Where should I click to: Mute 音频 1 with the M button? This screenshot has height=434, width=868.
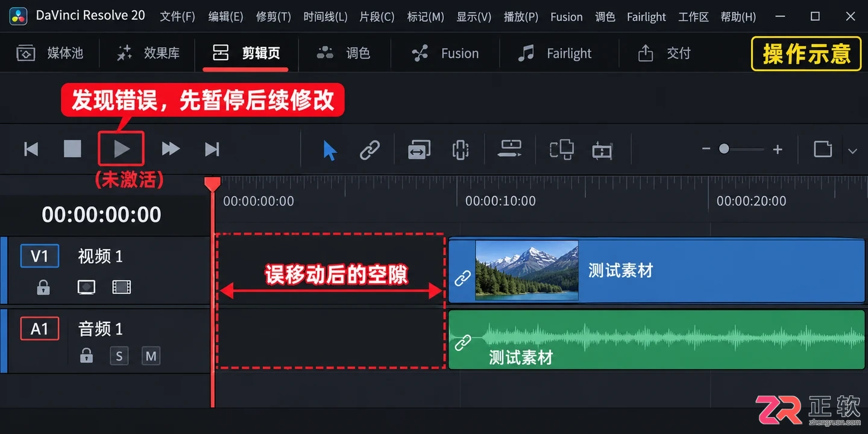(151, 356)
